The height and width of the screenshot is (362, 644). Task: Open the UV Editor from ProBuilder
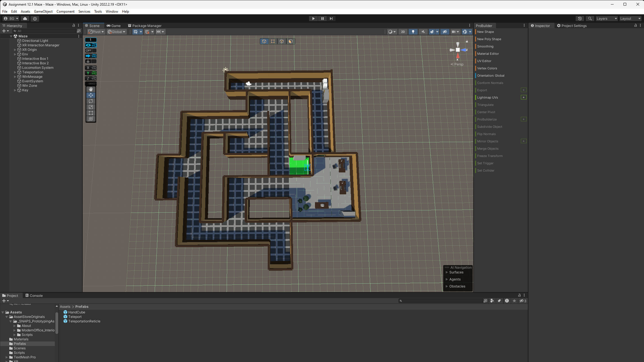(x=484, y=61)
